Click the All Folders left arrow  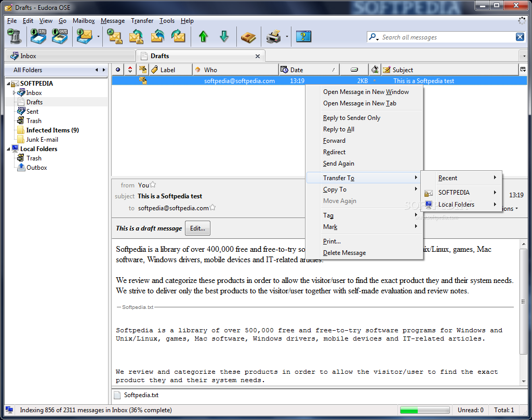click(96, 70)
